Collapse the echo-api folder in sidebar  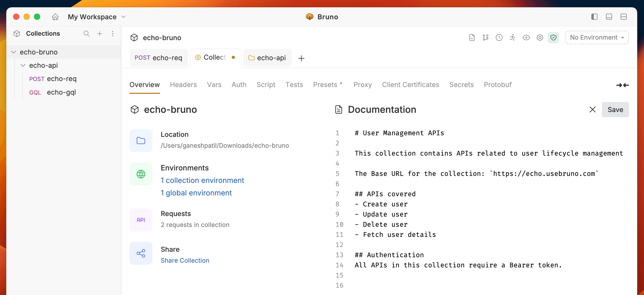pos(23,65)
